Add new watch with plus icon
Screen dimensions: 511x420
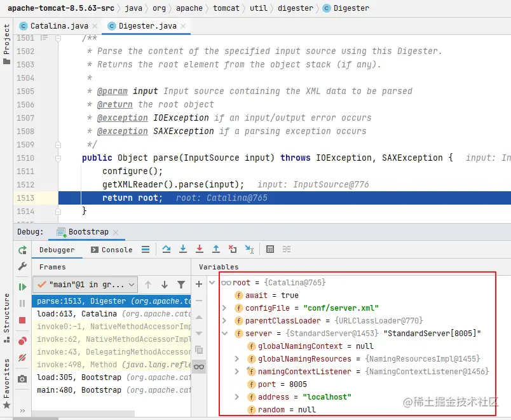199,284
